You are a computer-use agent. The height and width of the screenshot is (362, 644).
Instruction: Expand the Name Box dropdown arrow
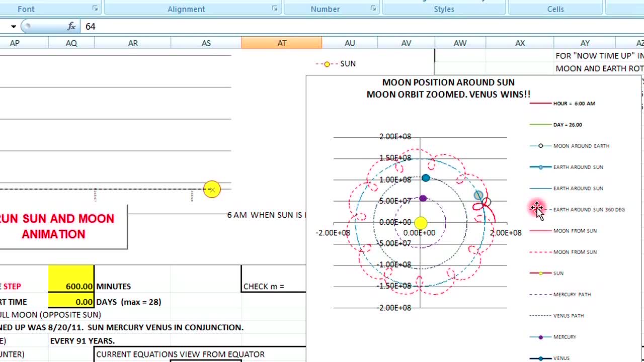click(14, 26)
